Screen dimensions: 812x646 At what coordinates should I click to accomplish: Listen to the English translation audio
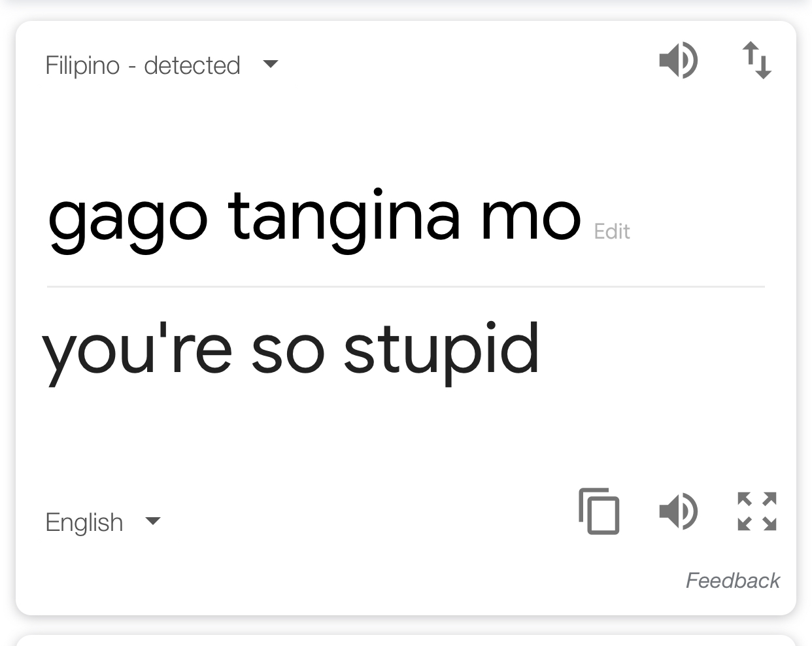coord(678,511)
